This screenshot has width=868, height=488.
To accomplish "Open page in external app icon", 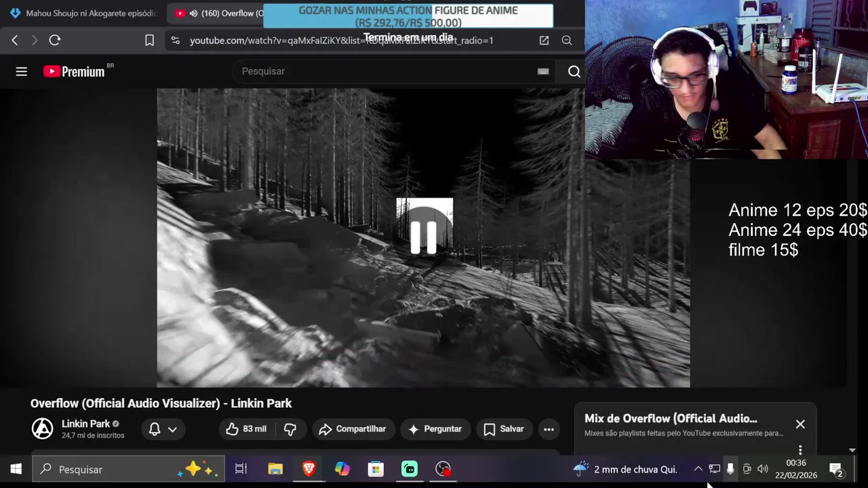I will tap(544, 41).
